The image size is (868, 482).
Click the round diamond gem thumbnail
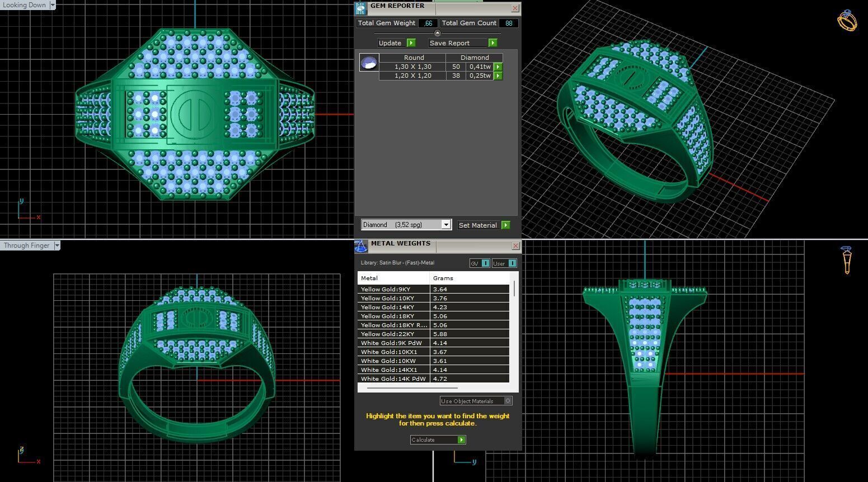coord(369,63)
